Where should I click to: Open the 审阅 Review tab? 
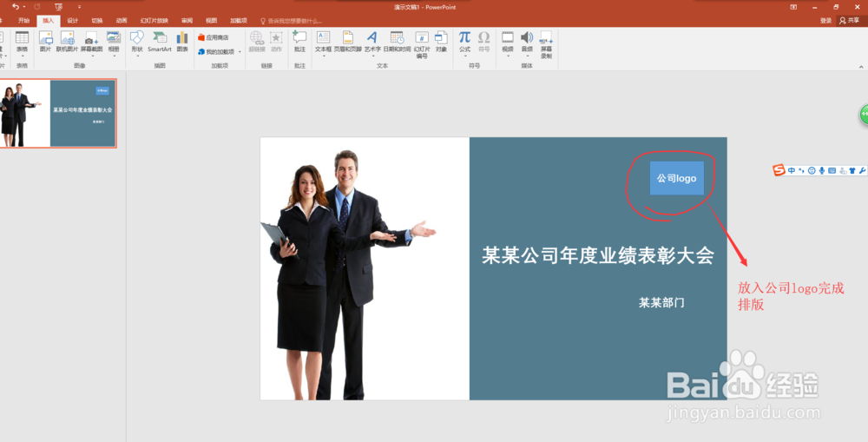click(x=187, y=21)
